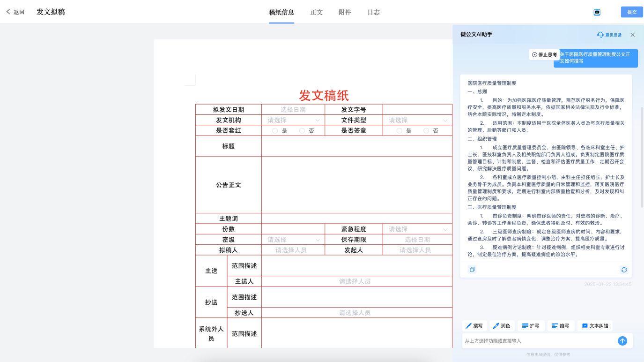Send message with blue arrow button
This screenshot has height=362, width=644.
click(x=622, y=341)
